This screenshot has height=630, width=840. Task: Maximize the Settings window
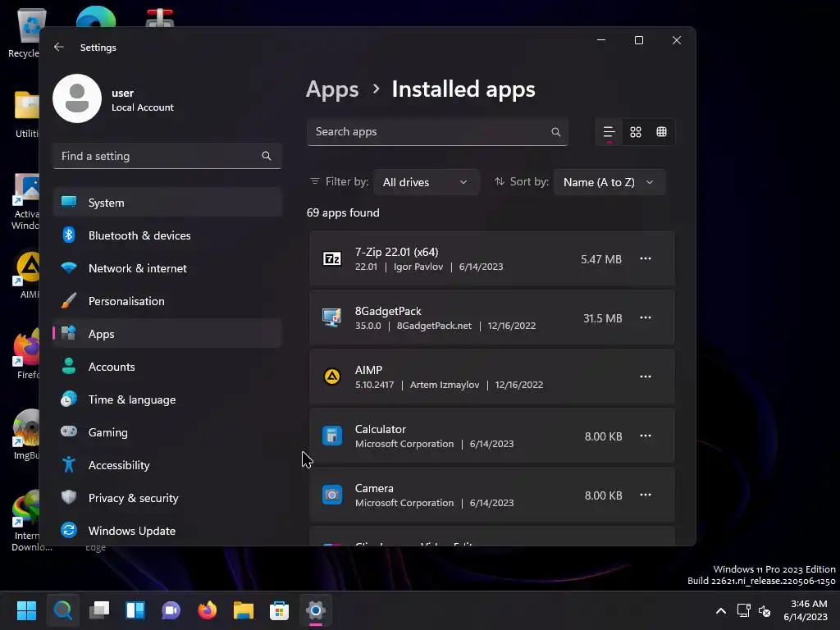[x=638, y=40]
